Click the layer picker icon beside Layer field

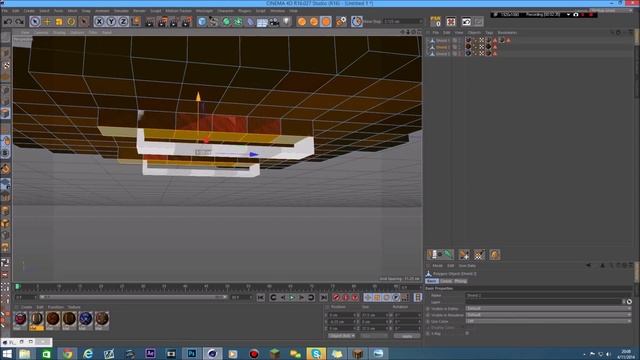(x=629, y=302)
